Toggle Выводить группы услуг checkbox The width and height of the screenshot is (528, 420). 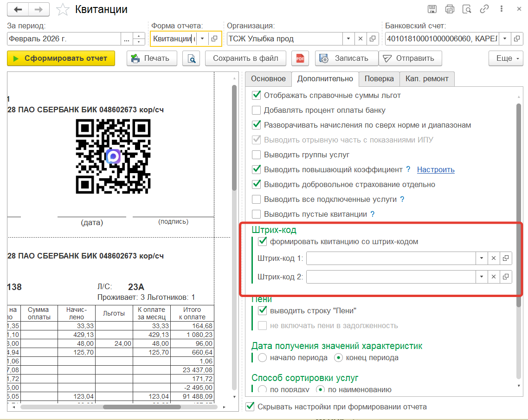256,155
